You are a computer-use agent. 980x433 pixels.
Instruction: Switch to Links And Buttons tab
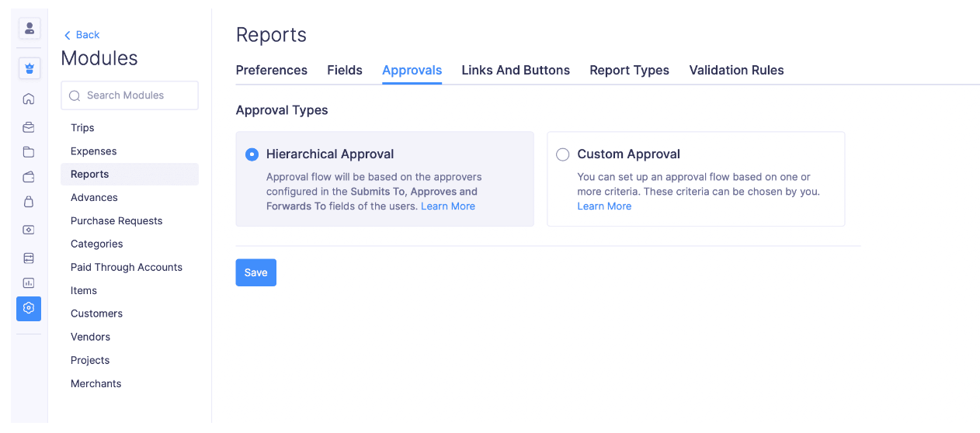point(516,70)
